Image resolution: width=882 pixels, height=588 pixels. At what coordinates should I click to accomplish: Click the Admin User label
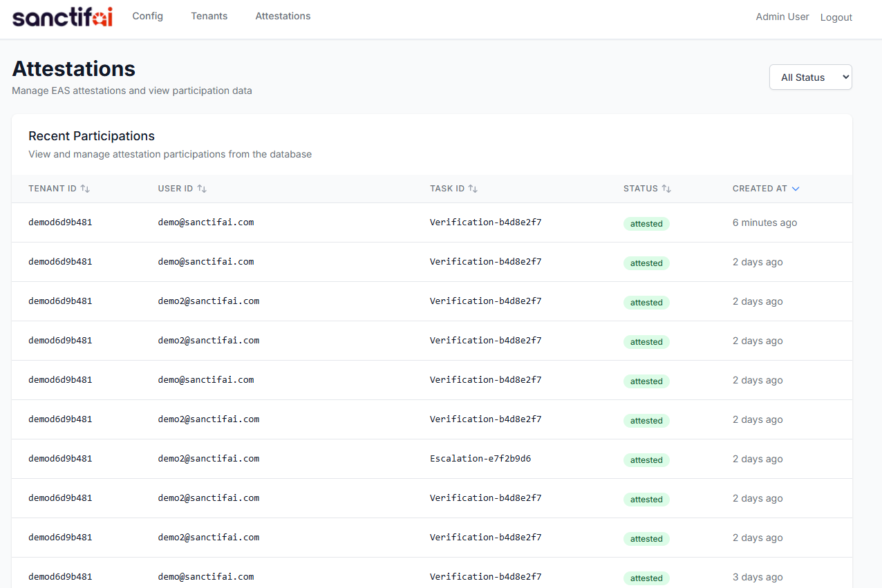tap(782, 17)
